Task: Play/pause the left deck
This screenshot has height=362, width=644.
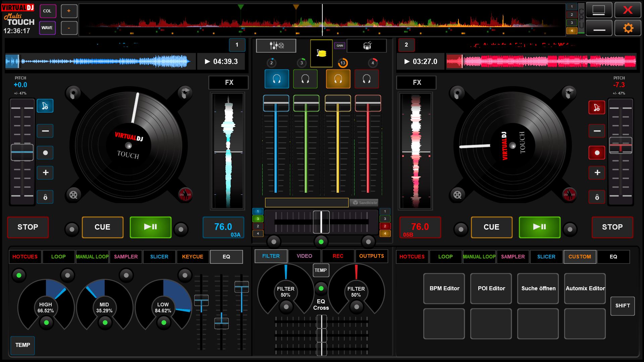Action: click(151, 227)
